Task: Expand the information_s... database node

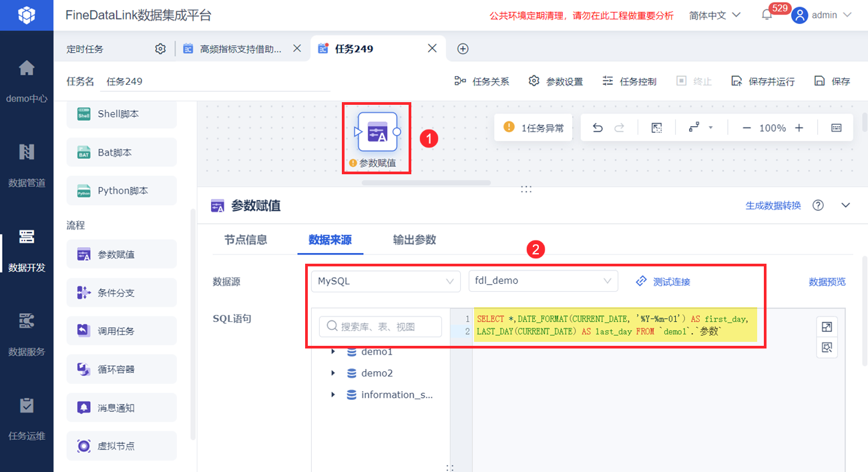Action: pyautogui.click(x=333, y=395)
